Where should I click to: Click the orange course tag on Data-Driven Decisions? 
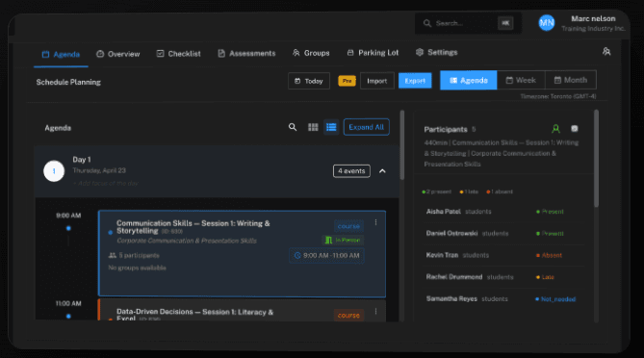click(348, 316)
